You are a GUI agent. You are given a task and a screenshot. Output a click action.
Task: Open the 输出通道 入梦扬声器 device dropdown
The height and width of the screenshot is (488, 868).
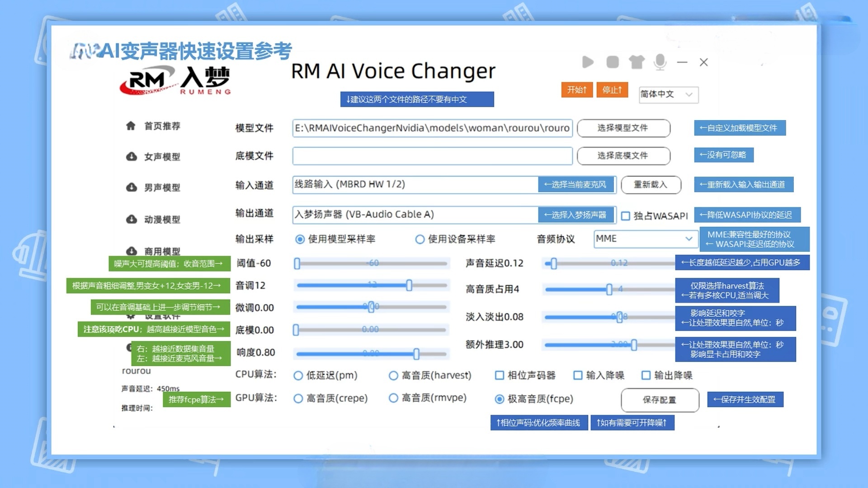click(x=454, y=215)
